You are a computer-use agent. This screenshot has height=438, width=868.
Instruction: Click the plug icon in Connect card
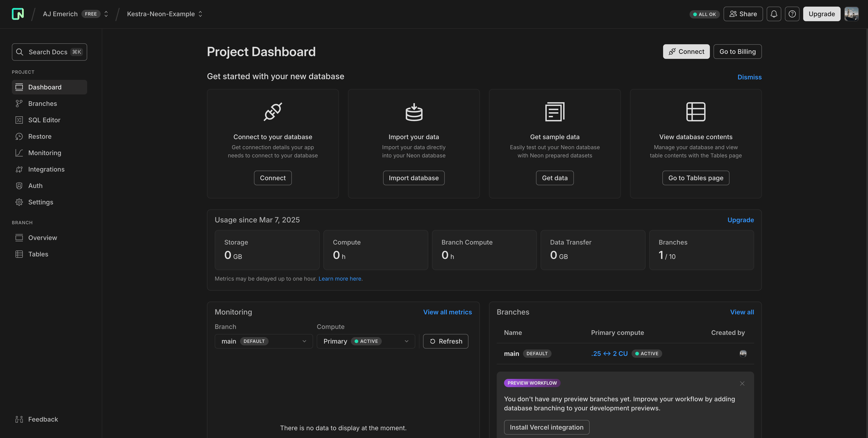(x=273, y=112)
